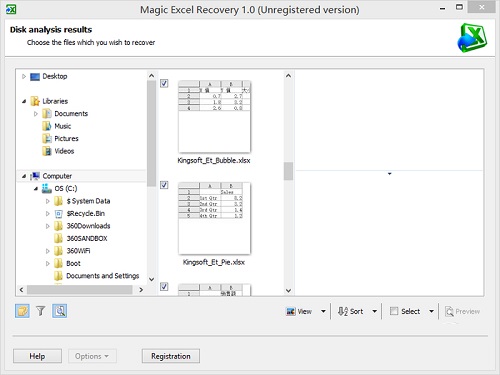Click the OS (C:) drive icon
Screen dimensions: 500x375
tap(47, 188)
